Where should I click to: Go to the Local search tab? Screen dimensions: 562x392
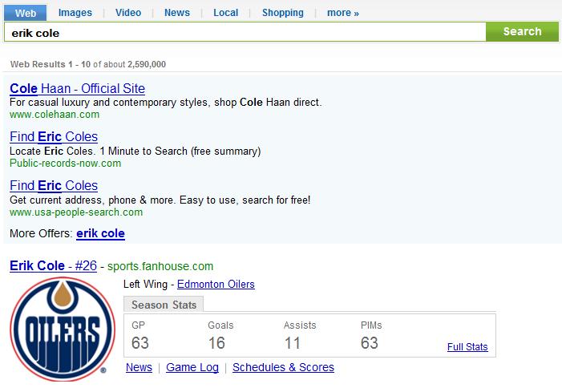[225, 13]
